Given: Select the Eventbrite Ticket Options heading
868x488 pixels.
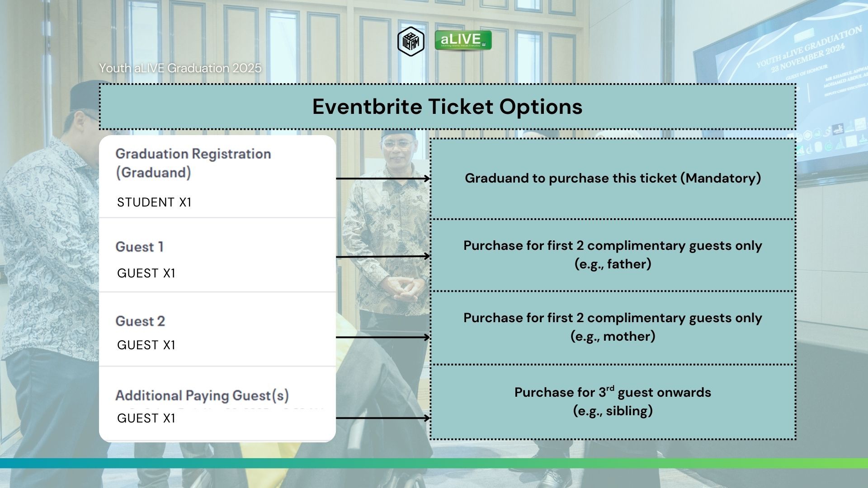Looking at the screenshot, I should (x=447, y=107).
